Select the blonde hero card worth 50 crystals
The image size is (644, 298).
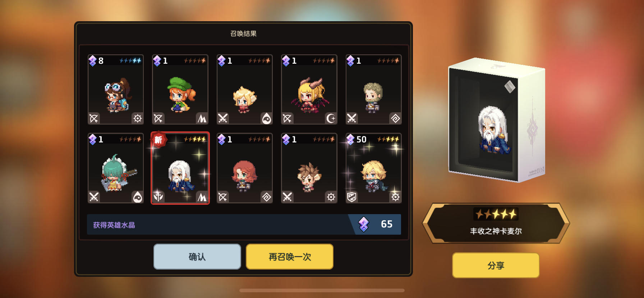tap(374, 168)
